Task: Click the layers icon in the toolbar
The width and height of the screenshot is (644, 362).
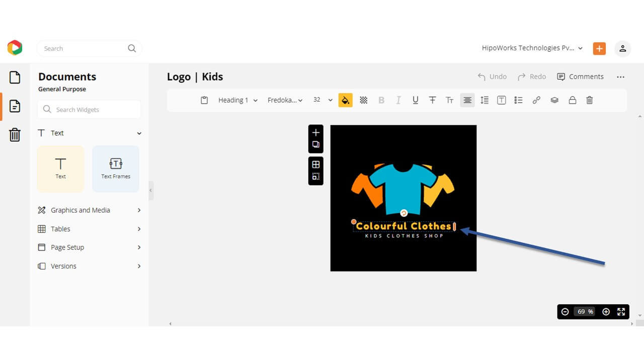Action: [x=554, y=100]
